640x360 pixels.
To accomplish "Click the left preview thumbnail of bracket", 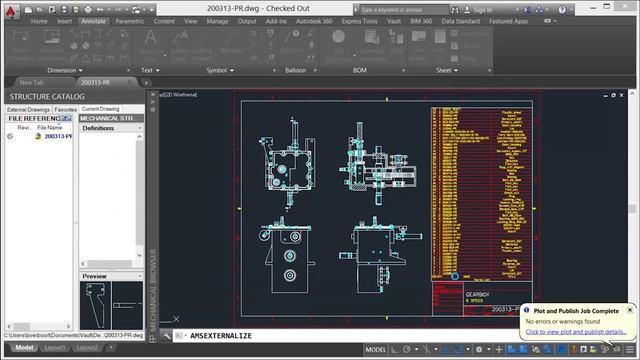I will click(95, 305).
